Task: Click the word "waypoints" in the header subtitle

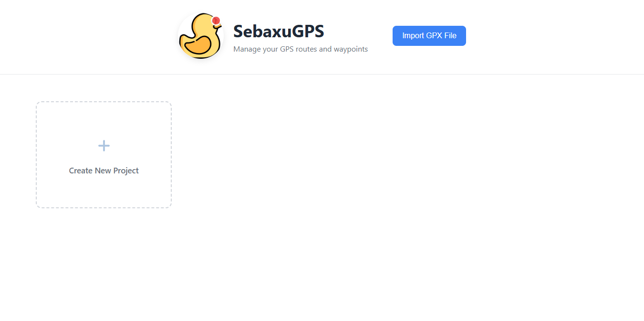Action: click(x=351, y=49)
